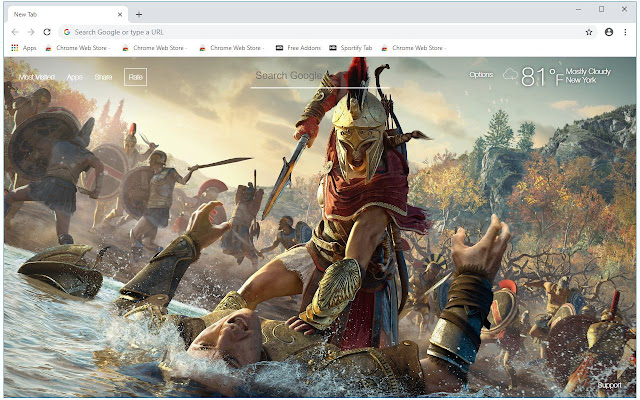Screen dimensions: 640x400
Task: Open the Sportify Tab bookmark
Action: [x=351, y=48]
